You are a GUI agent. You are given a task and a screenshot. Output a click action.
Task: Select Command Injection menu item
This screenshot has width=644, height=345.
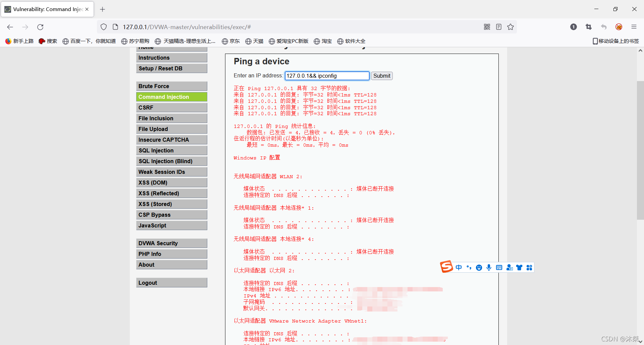click(172, 97)
